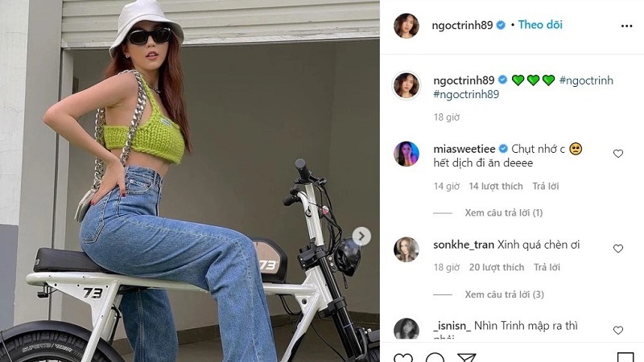Click the comment bubble icon at bottom

point(435,357)
